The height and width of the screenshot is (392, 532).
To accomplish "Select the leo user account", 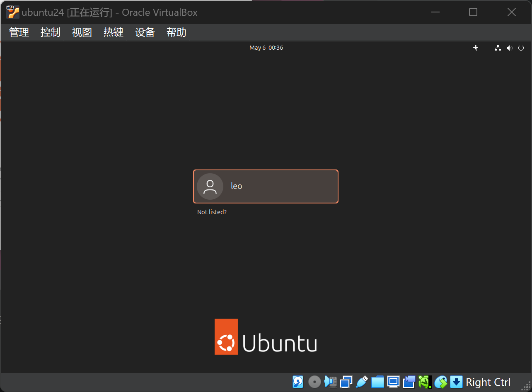I will click(x=266, y=186).
